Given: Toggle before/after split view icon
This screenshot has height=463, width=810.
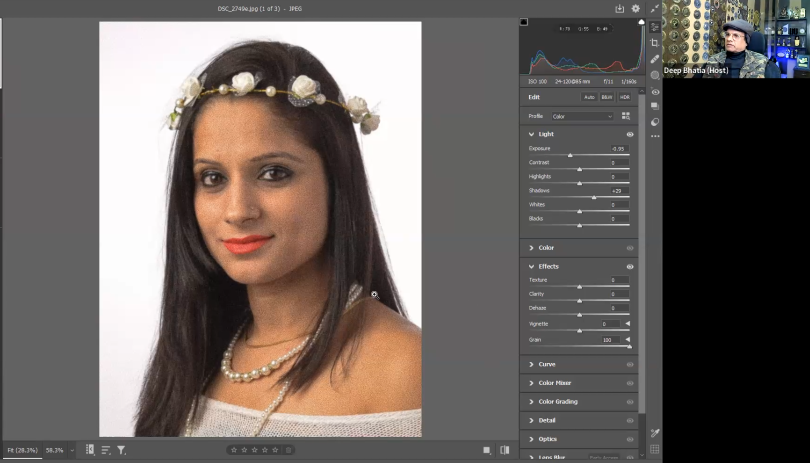Looking at the screenshot, I should tap(504, 450).
